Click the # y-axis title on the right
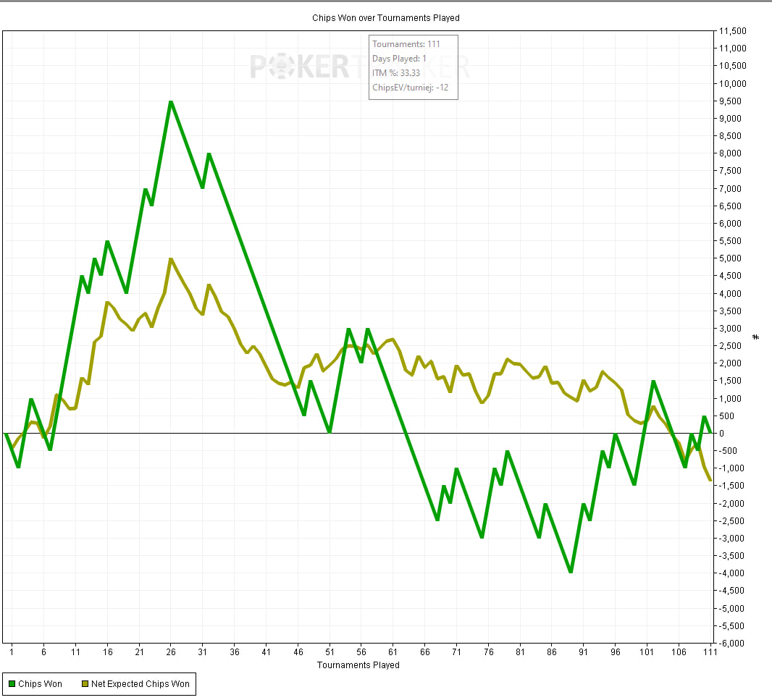The image size is (772, 700). click(756, 337)
